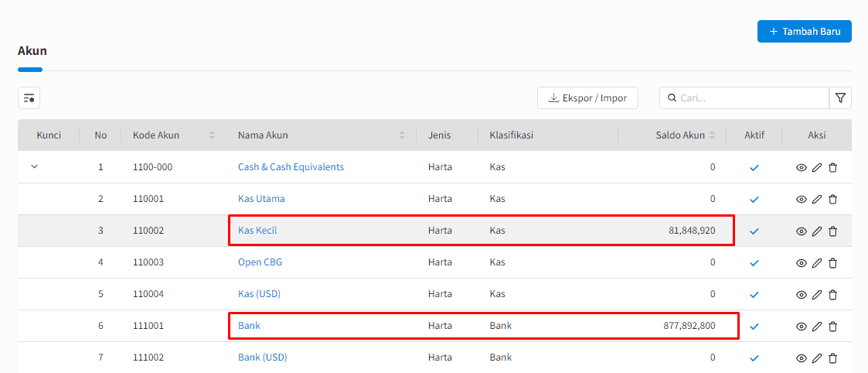Open the Kas Kecil account link
Image resolution: width=868 pixels, height=373 pixels.
[x=257, y=231]
